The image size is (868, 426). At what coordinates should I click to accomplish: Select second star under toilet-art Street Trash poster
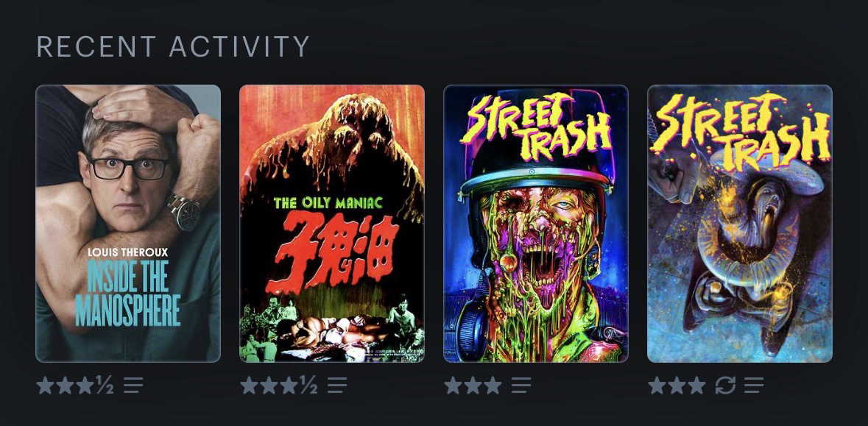pyautogui.click(x=677, y=385)
